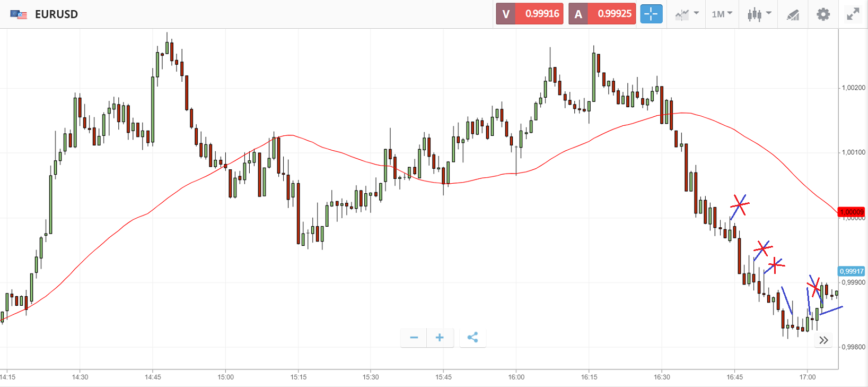Viewport: 868px width, 387px height.
Task: Click the 14:45 time axis label
Action: [x=153, y=377]
